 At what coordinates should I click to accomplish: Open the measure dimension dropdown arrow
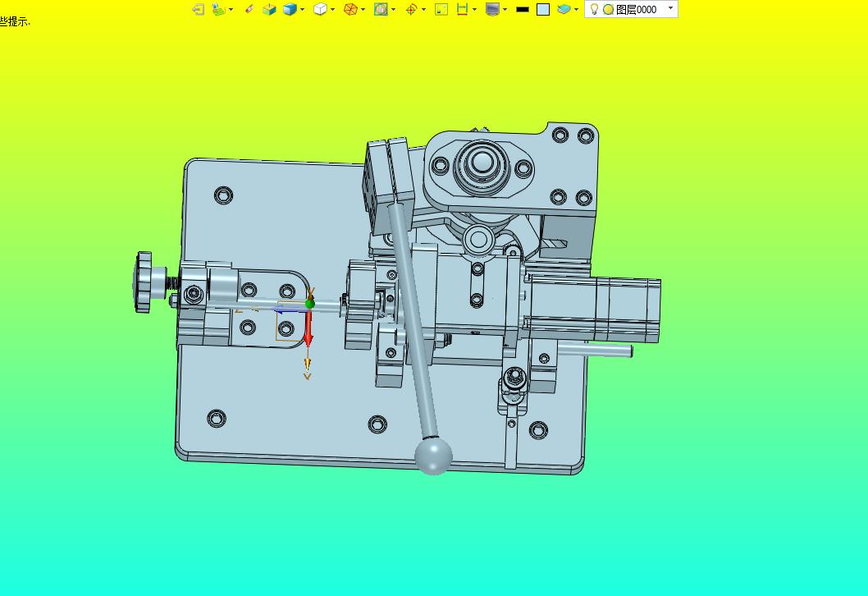[475, 9]
